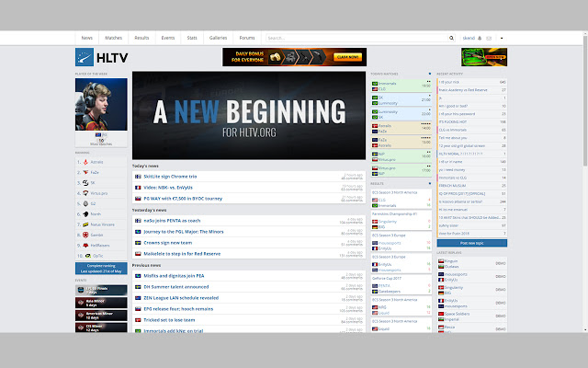Viewport: 588px width, 368px height.
Task: Click the Post new topic button
Action: pos(472,243)
